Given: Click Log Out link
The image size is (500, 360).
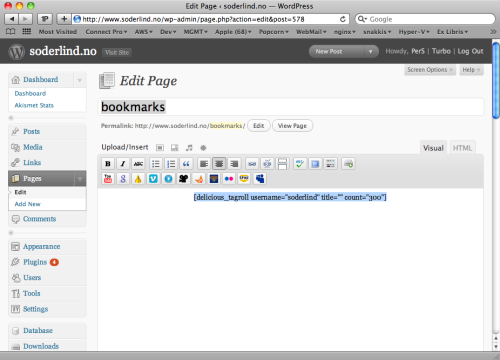Looking at the screenshot, I should [470, 51].
